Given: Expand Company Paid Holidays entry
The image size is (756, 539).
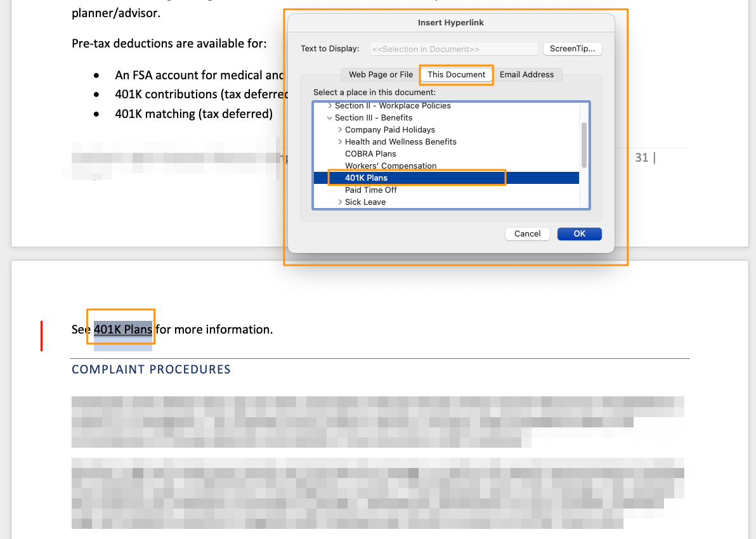Looking at the screenshot, I should 340,130.
